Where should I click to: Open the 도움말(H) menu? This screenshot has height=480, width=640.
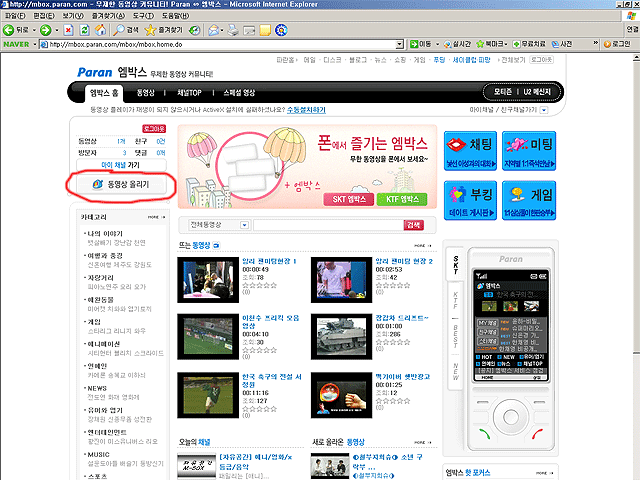(x=175, y=16)
